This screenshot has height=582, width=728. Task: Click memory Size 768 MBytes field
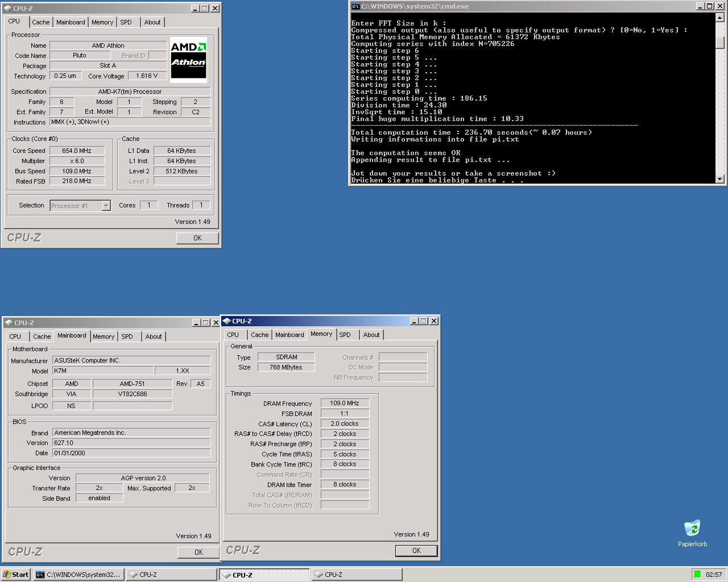tap(286, 367)
